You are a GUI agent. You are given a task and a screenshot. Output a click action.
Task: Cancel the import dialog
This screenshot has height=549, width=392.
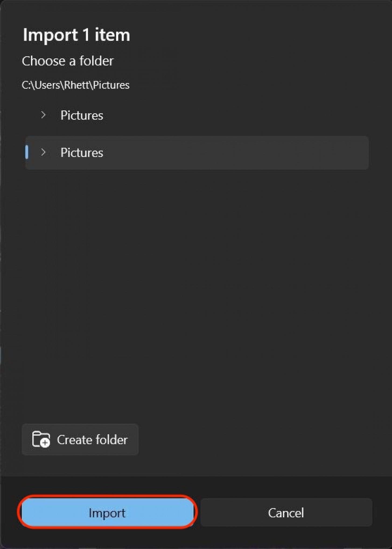coord(286,513)
